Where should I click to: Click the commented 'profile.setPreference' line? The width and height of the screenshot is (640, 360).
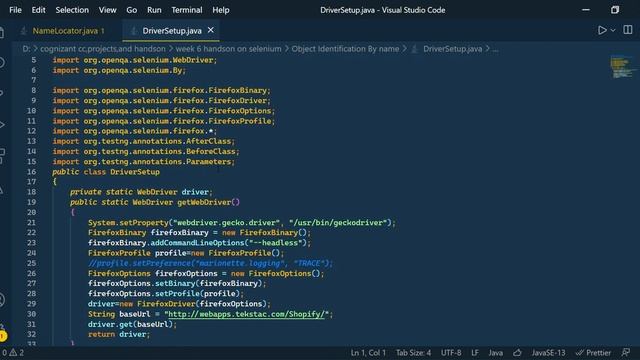pos(211,263)
